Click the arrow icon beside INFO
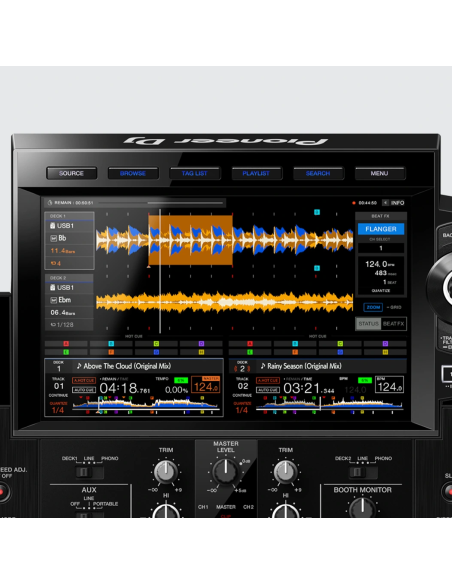 [x=385, y=203]
